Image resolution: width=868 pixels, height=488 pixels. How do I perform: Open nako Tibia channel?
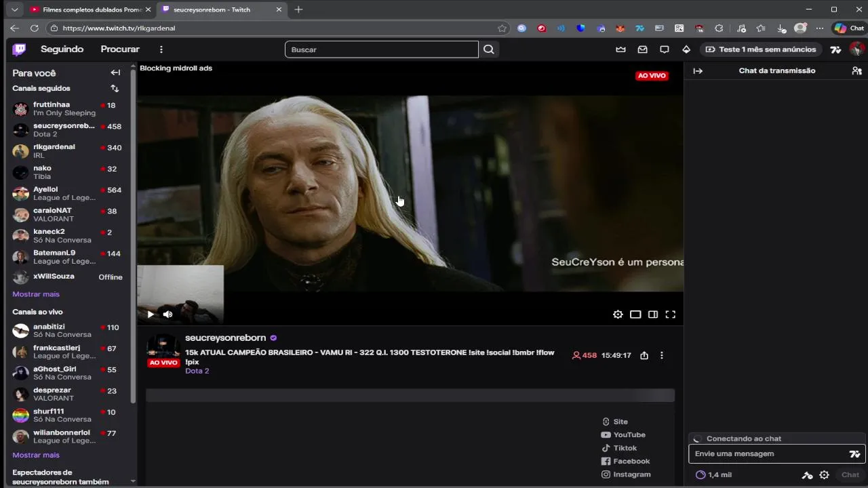pos(68,172)
